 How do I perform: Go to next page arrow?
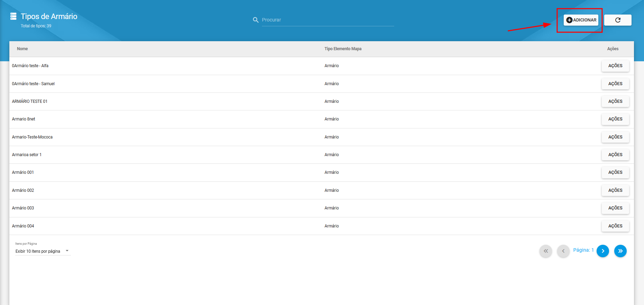603,251
